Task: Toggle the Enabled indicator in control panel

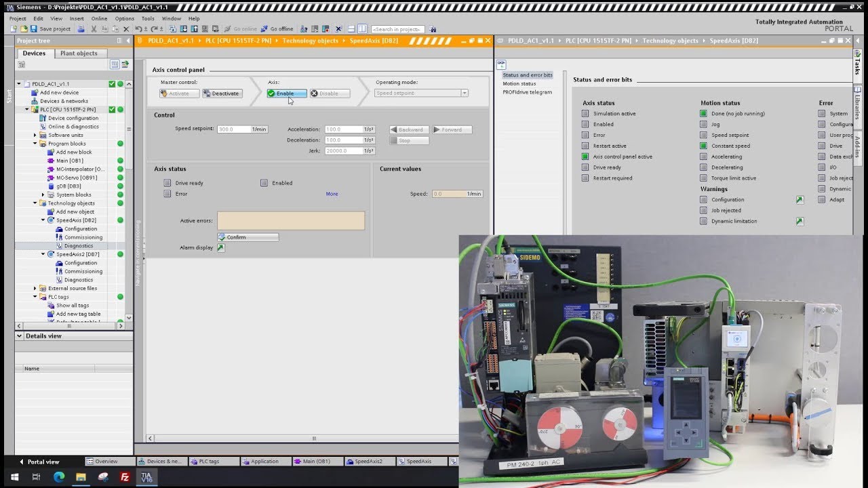Action: click(264, 183)
